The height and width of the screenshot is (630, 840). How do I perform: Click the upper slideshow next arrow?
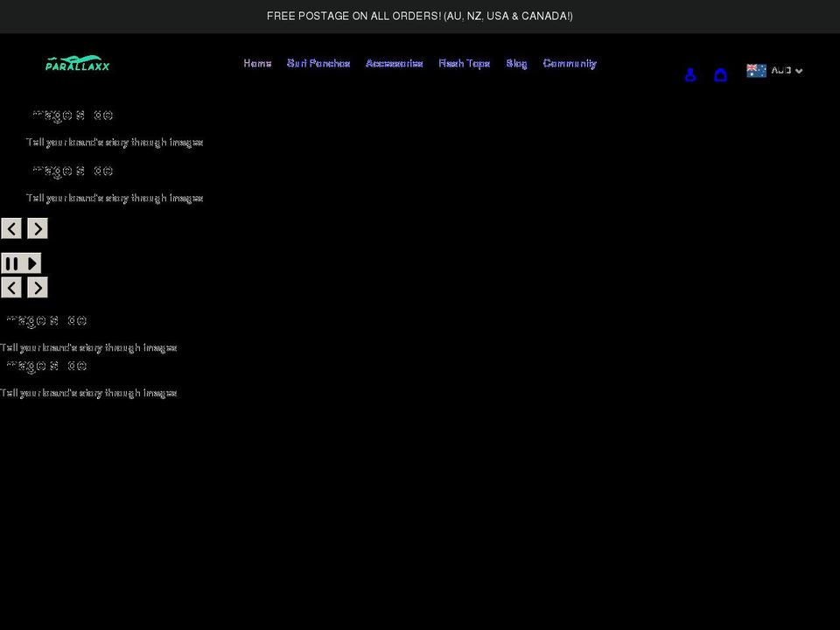point(37,227)
